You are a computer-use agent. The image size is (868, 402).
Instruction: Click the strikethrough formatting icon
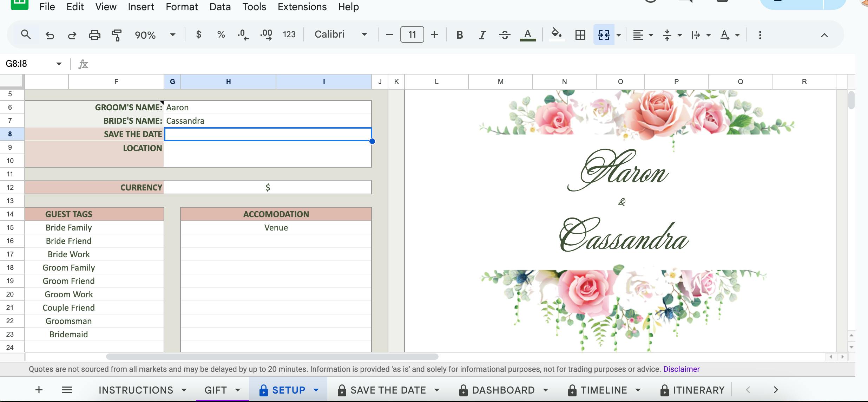[x=505, y=35]
